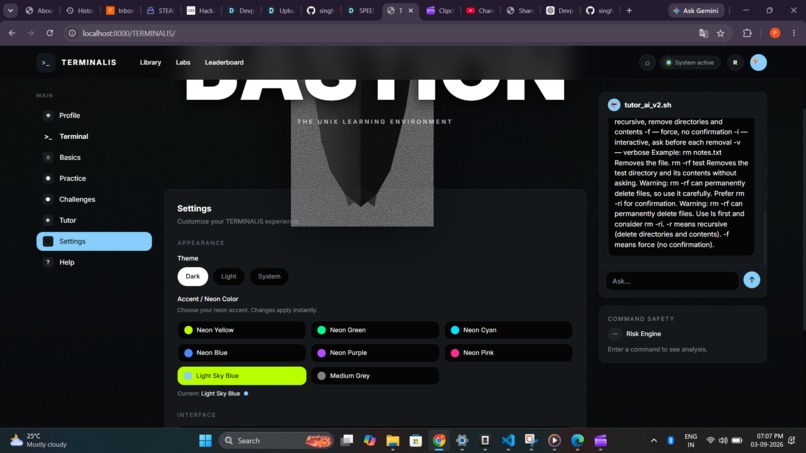Choose the Neon Pink accent
The width and height of the screenshot is (806, 453).
coord(508,353)
